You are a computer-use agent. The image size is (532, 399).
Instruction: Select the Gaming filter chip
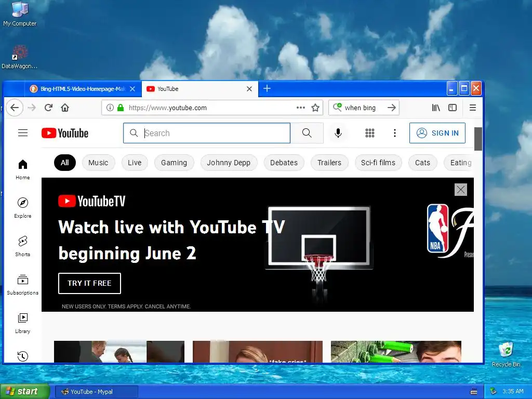point(174,163)
